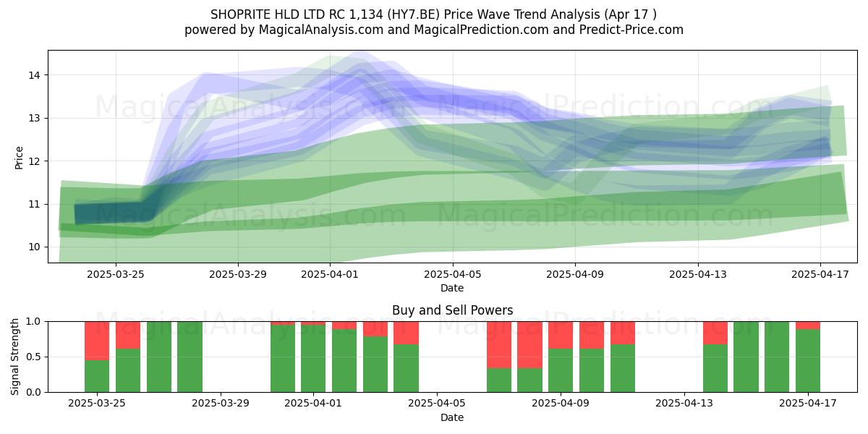Select 2025-04-05 date tick under price chart
The image size is (868, 434).
(x=453, y=274)
